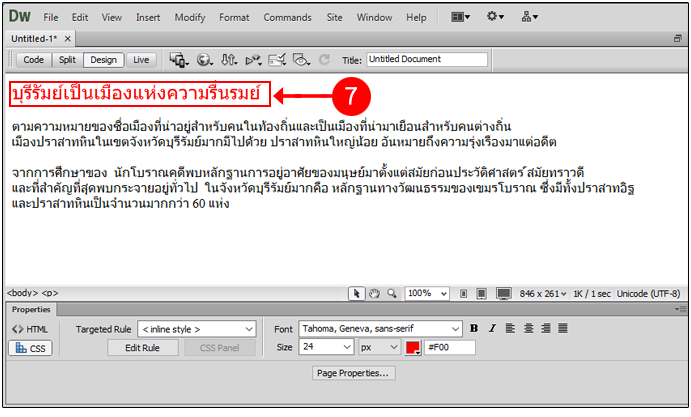Switch to Code view mode

[x=34, y=60]
